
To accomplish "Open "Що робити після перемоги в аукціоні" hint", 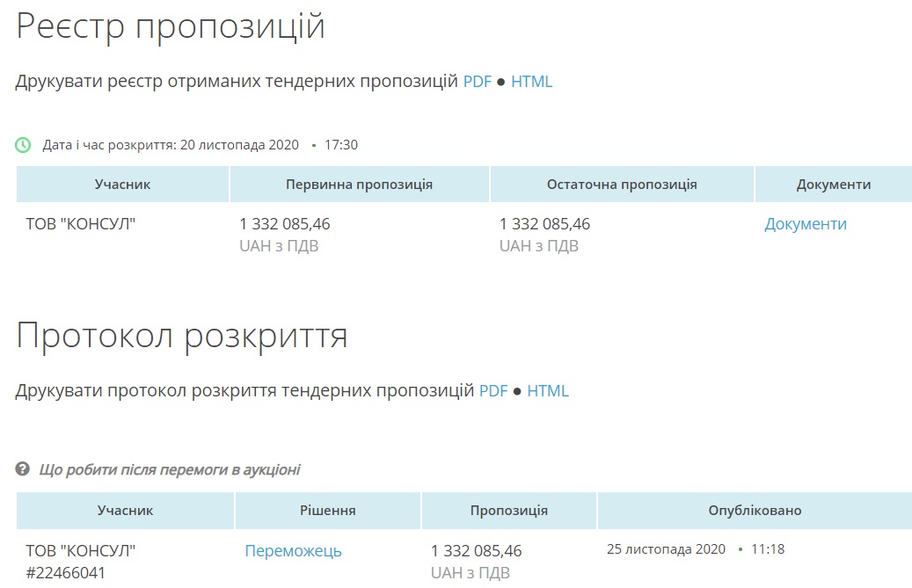I will (x=169, y=469).
